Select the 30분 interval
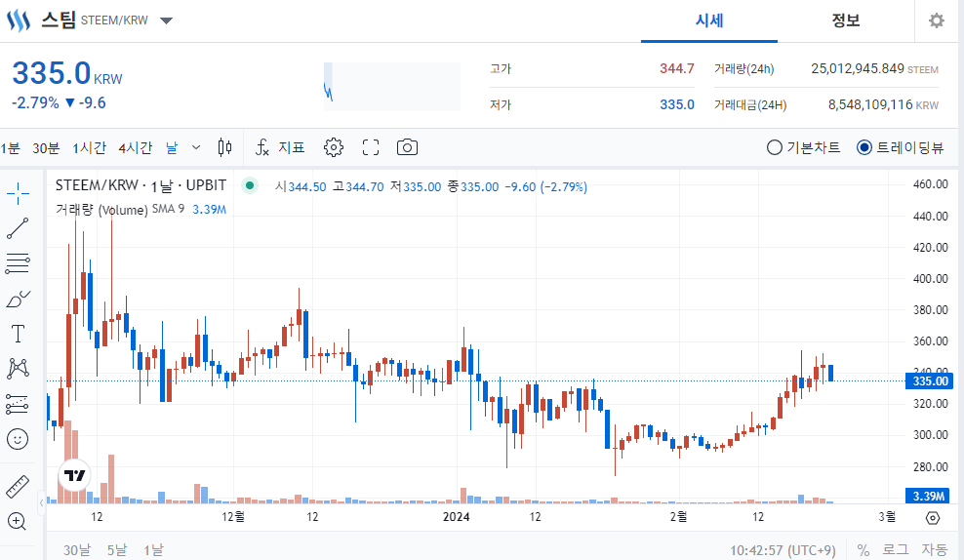 point(46,147)
